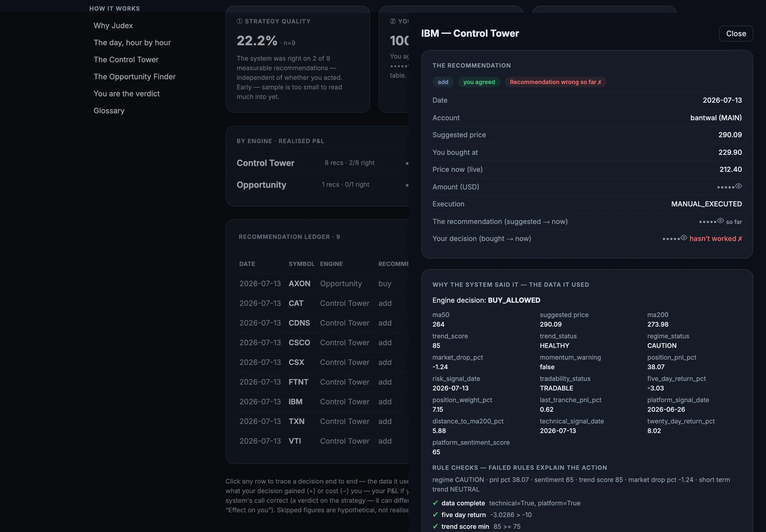
Task: Click the green check beside 'data complete'
Action: [x=435, y=503]
